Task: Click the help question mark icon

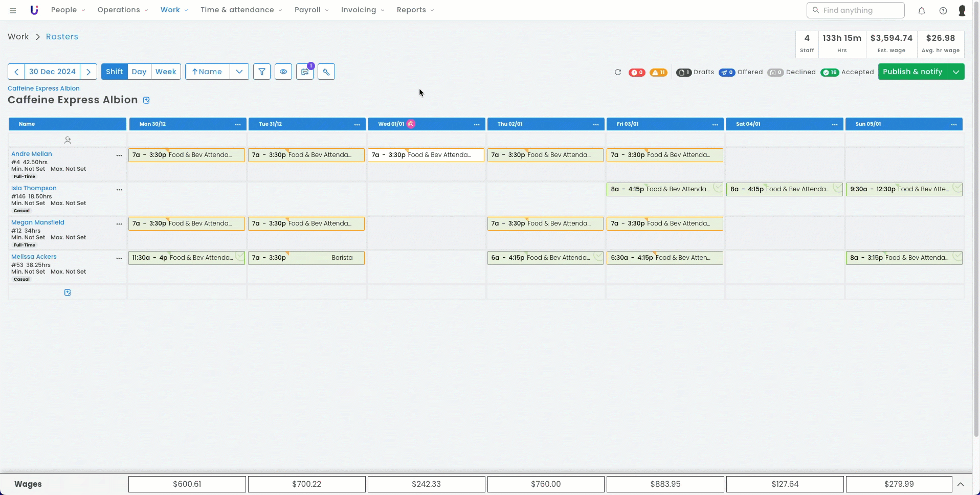Action: click(943, 10)
